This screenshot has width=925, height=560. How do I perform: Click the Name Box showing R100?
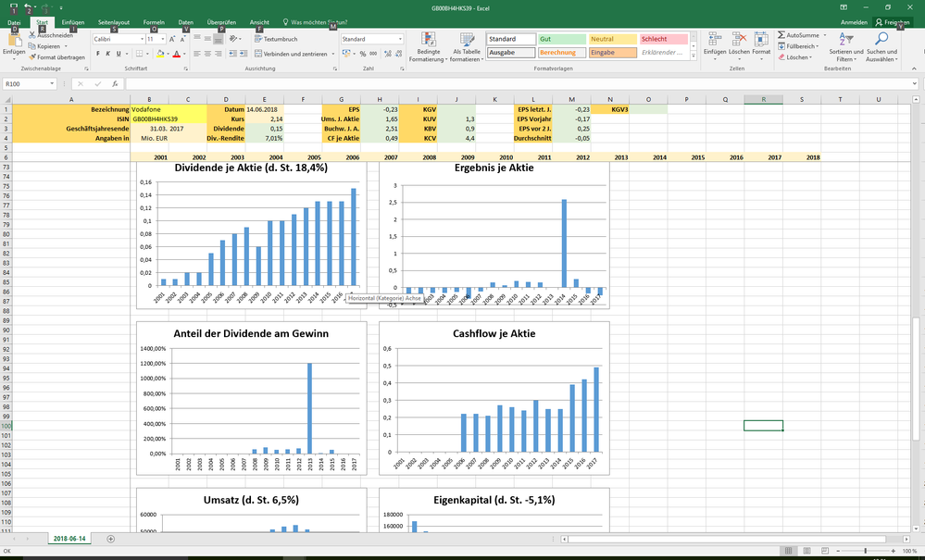pyautogui.click(x=28, y=84)
